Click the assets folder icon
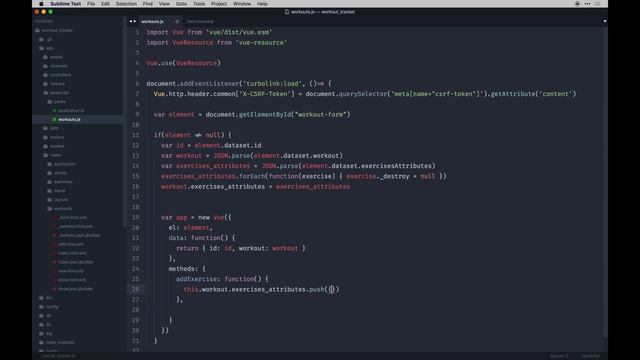This screenshot has width=640, height=360. point(45,57)
